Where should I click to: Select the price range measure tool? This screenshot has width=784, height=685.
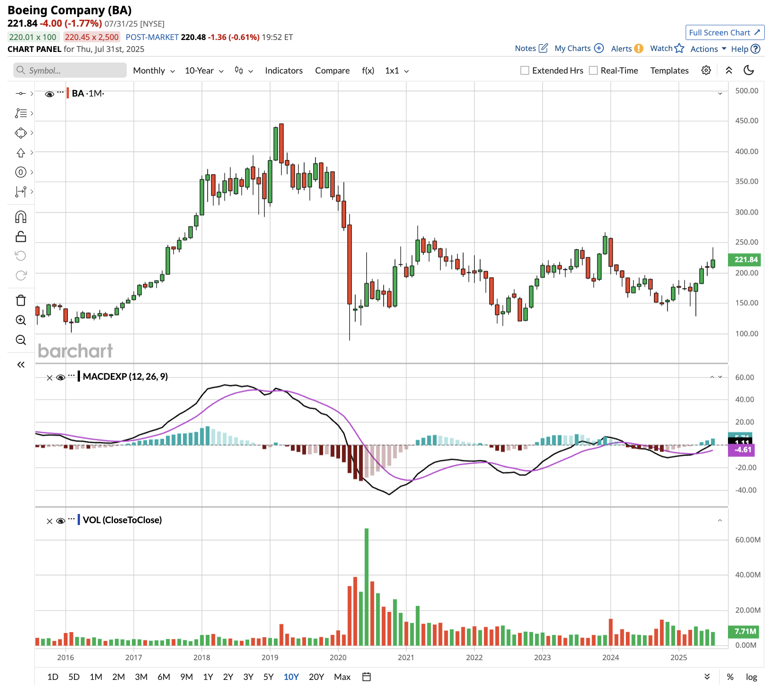[21, 192]
